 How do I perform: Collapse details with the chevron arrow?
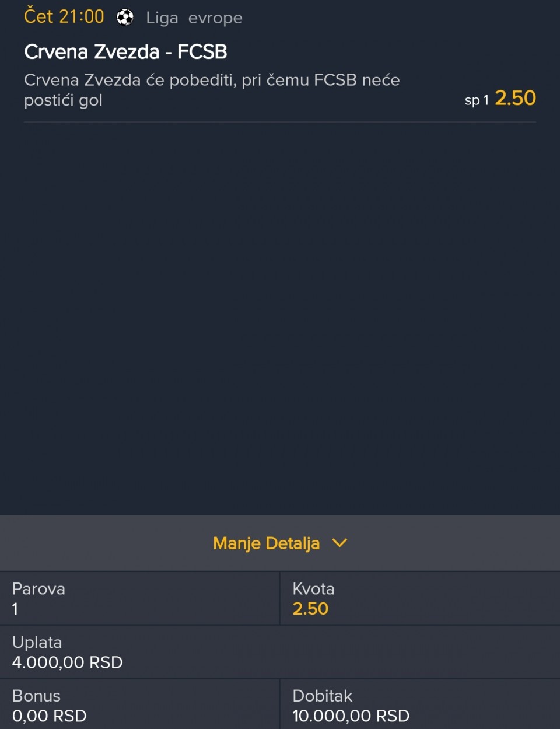(x=339, y=543)
